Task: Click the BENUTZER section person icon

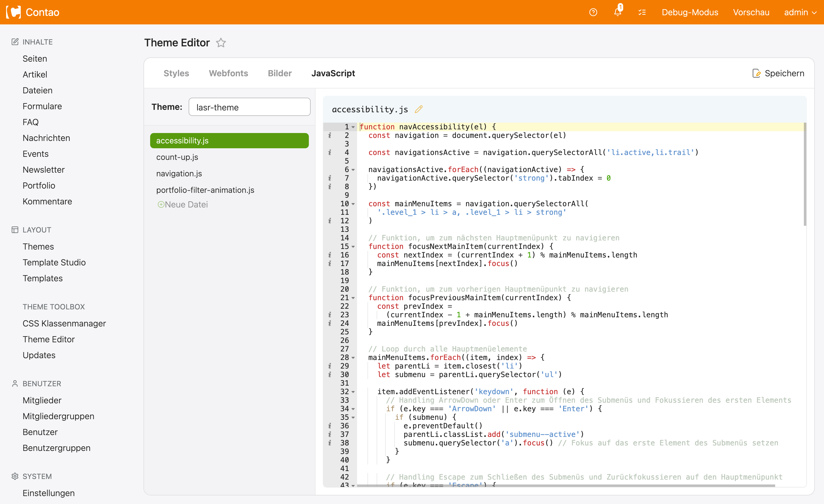Action: pos(15,384)
